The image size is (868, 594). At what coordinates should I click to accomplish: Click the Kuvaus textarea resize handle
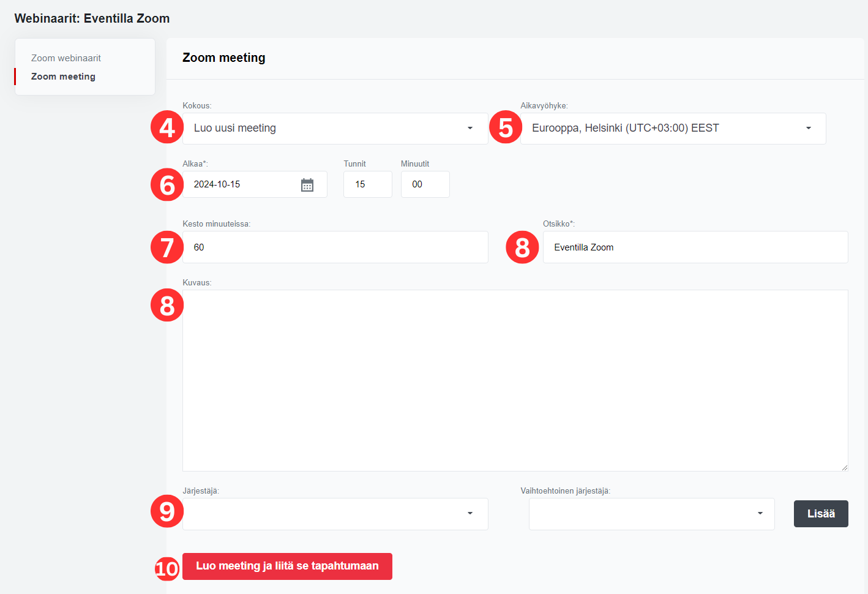point(844,467)
